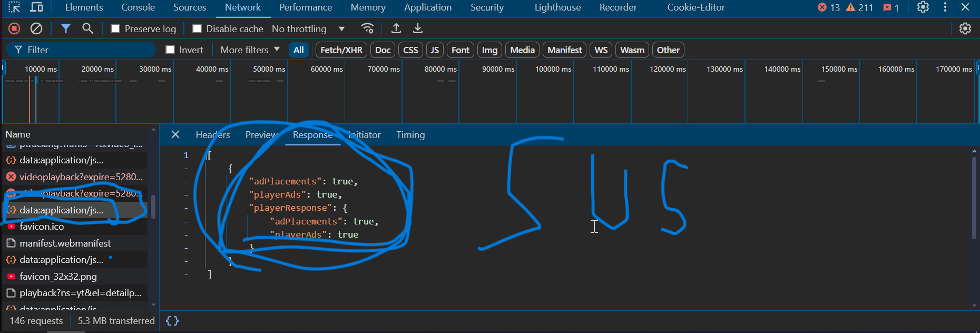Tick the Invert filter checkbox
This screenshot has height=333, width=980.
170,50
